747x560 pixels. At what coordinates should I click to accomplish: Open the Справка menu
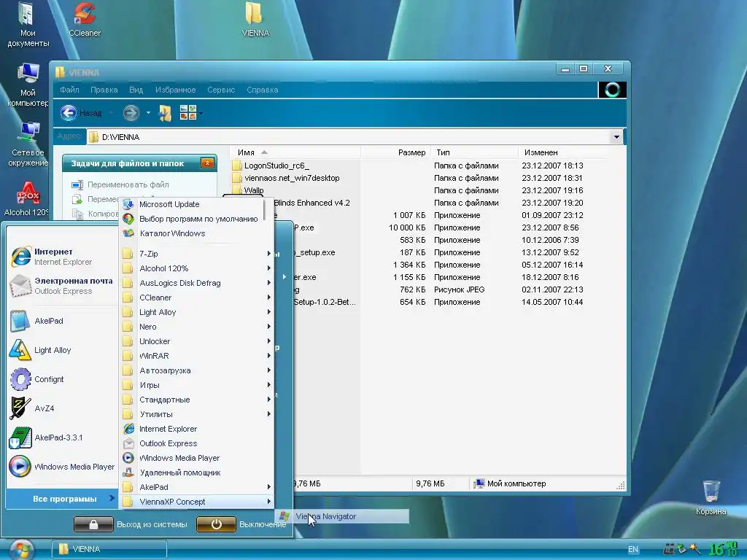(x=263, y=90)
